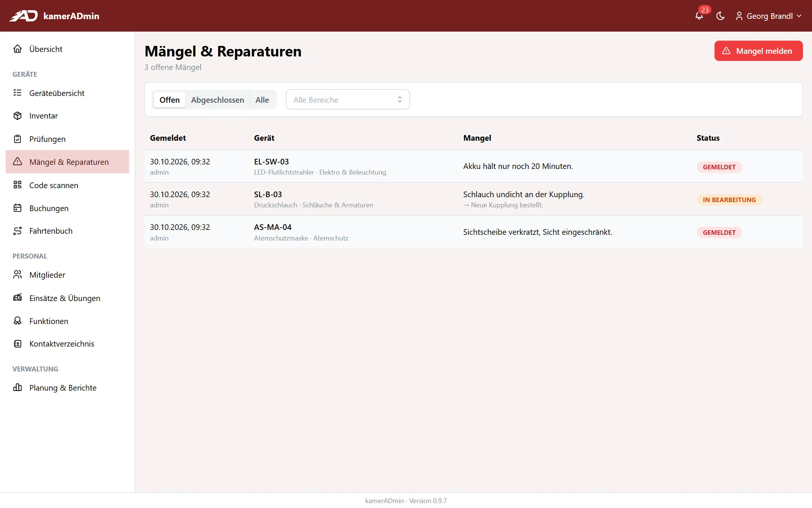Toggle dark mode moon icon
This screenshot has height=508, width=812.
tap(720, 16)
